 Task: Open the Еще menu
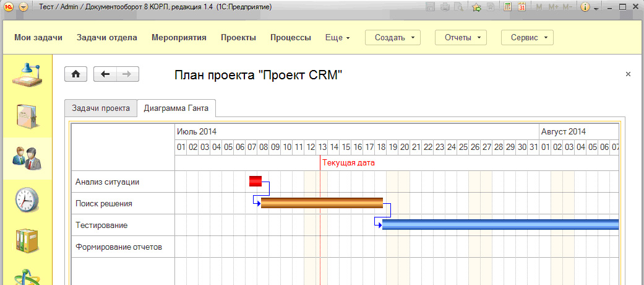pyautogui.click(x=337, y=38)
